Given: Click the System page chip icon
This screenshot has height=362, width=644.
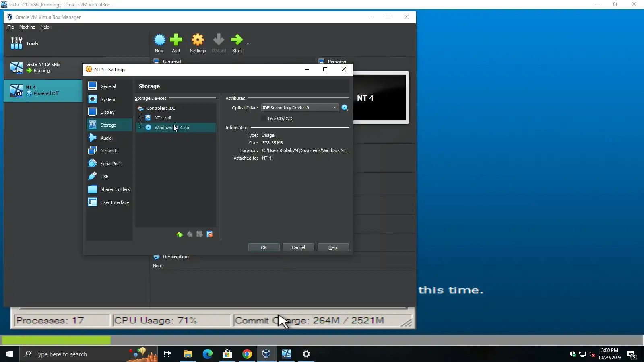Looking at the screenshot, I should click(92, 99).
